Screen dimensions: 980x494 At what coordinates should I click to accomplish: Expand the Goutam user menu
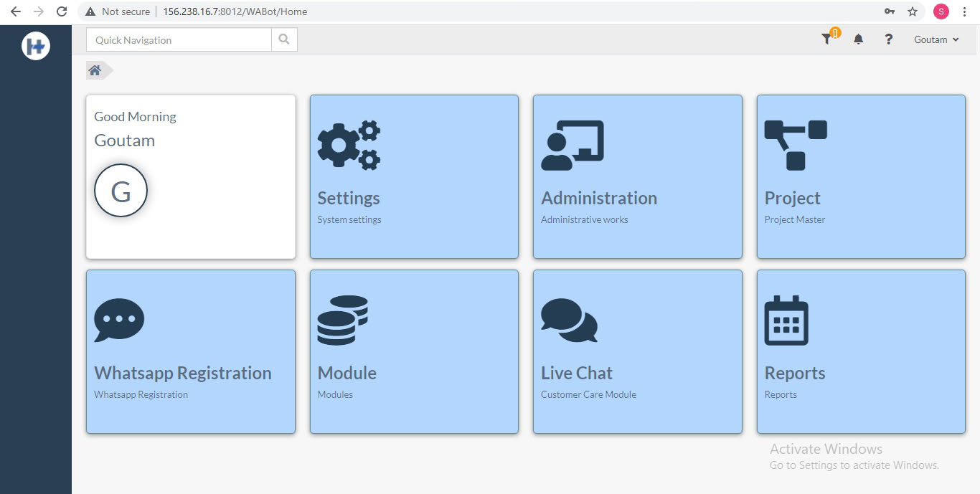(x=935, y=39)
